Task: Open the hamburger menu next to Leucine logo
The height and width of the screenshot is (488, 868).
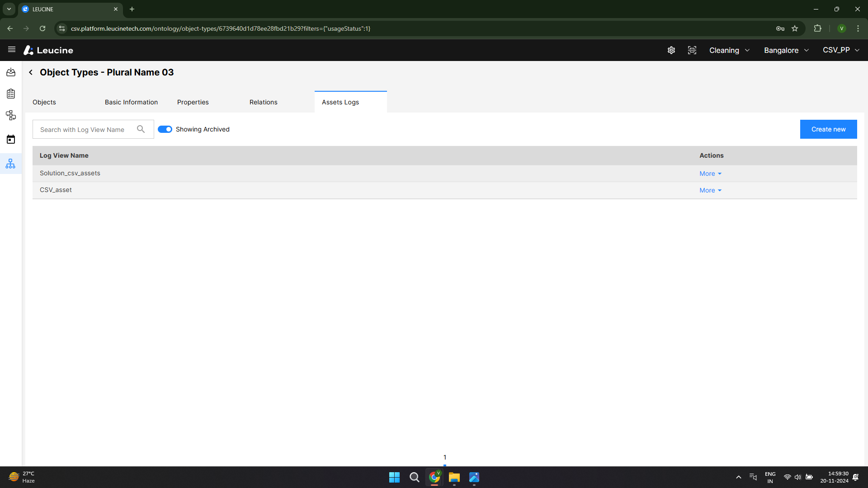Action: coord(12,50)
